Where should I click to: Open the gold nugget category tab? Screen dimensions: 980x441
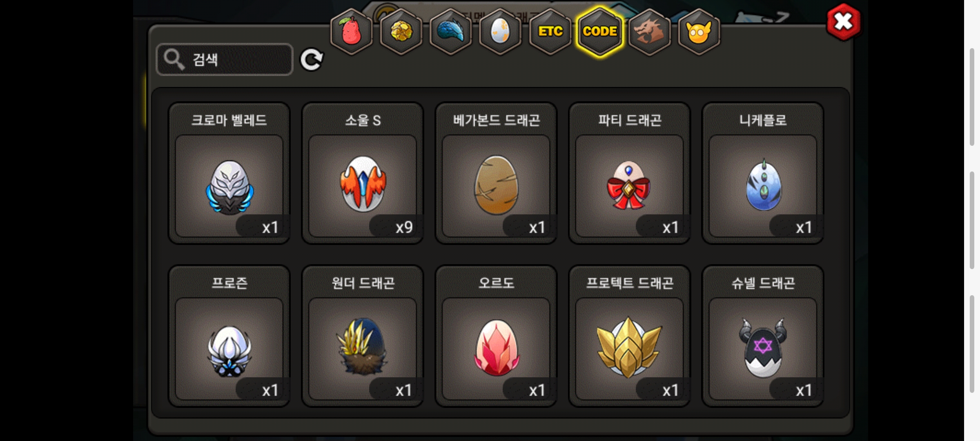click(x=401, y=31)
